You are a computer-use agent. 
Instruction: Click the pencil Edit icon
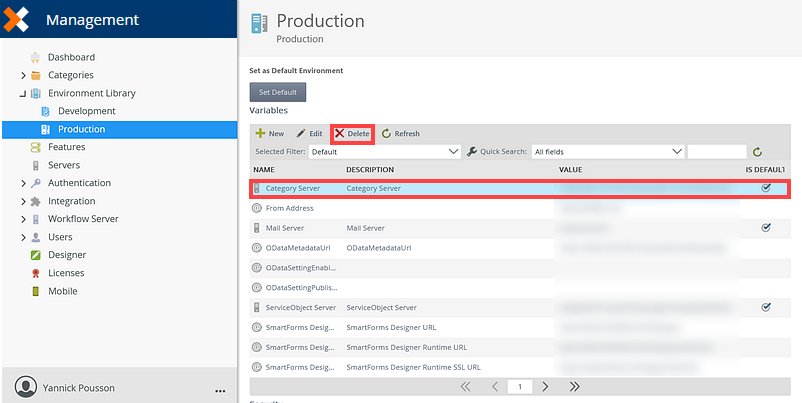coord(300,133)
